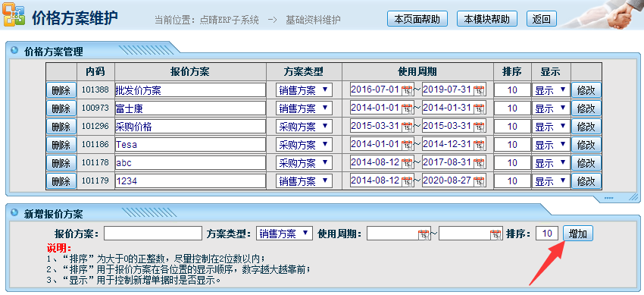The height and width of the screenshot is (295, 644).
Task: Open end date calendar for Tesa row
Action: [x=479, y=145]
